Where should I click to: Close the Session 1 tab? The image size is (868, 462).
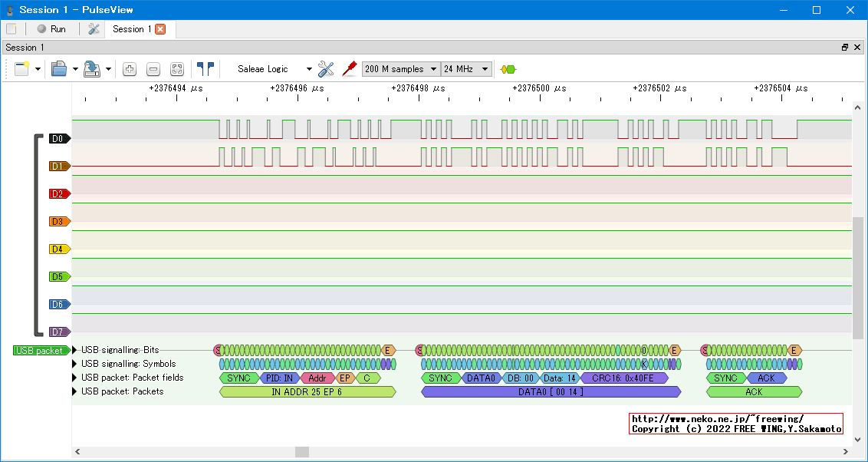[160, 29]
